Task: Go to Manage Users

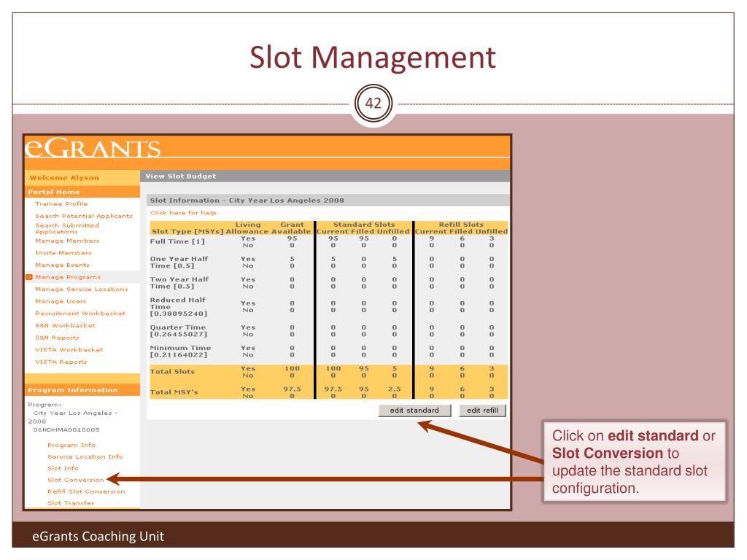Action: 61,301
